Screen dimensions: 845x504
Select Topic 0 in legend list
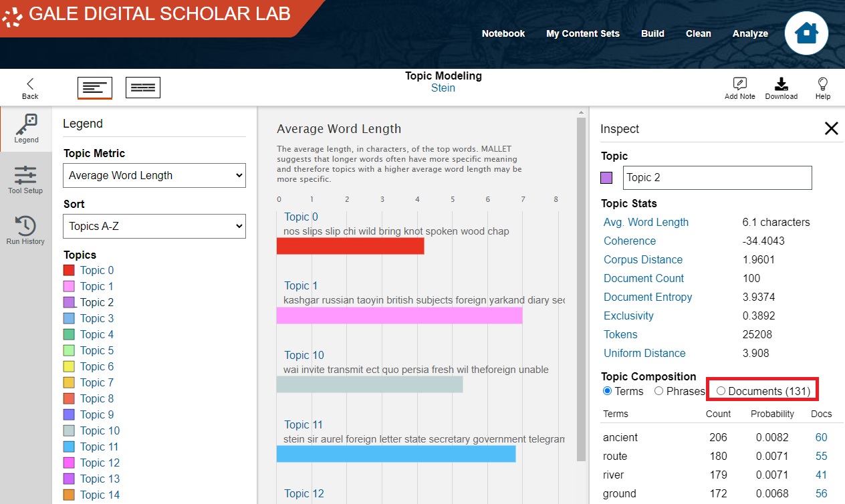[97, 270]
